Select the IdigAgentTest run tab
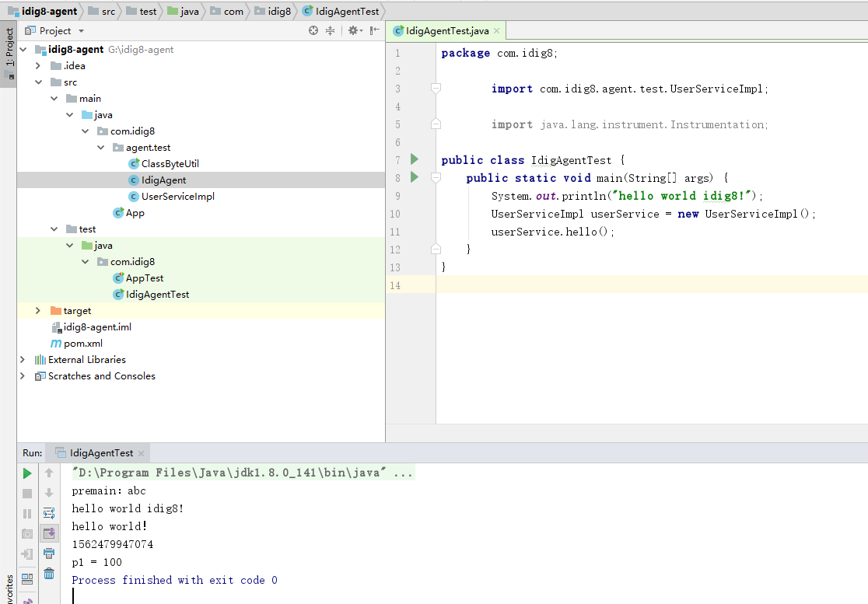 click(100, 453)
